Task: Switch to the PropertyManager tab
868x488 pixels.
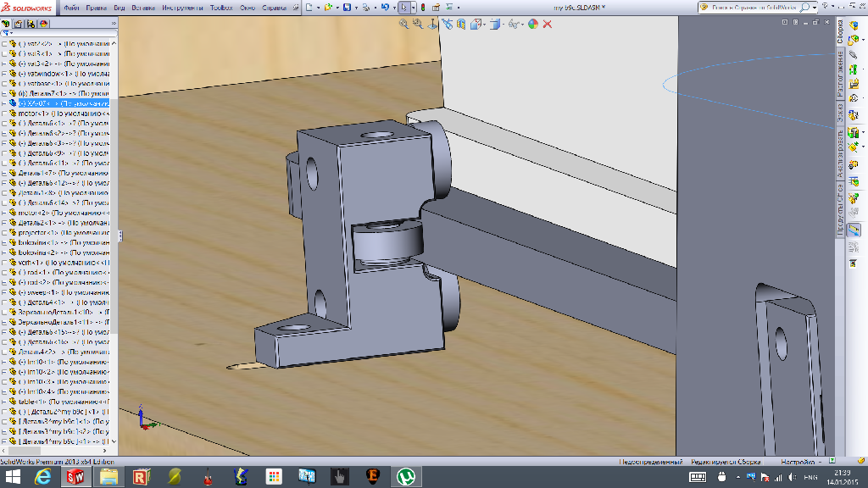Action: pos(18,24)
